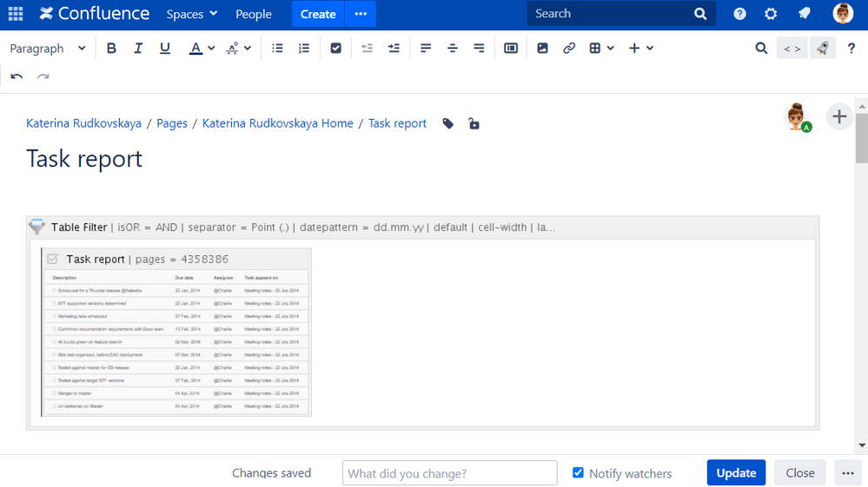Open Task report breadcrumb link

[397, 123]
